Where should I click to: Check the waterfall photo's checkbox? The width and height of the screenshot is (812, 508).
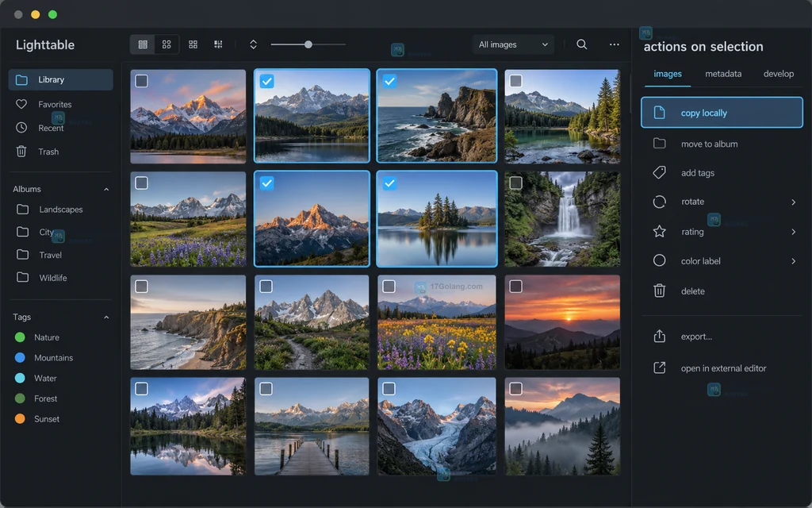[515, 183]
